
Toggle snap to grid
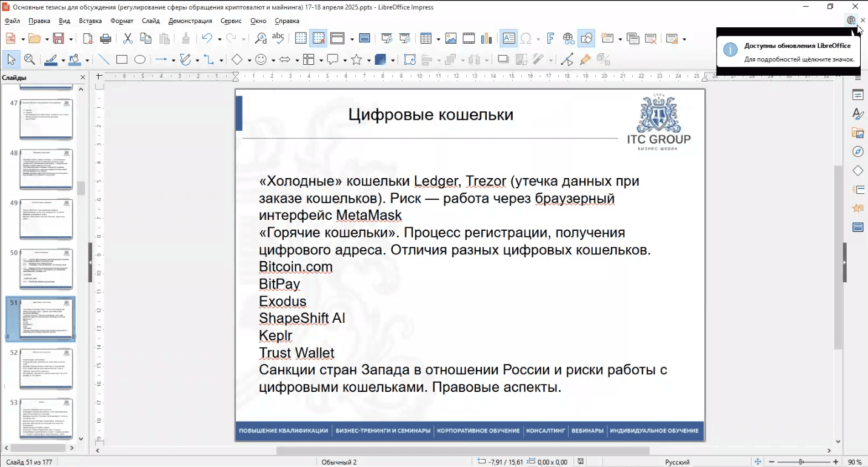click(x=318, y=39)
